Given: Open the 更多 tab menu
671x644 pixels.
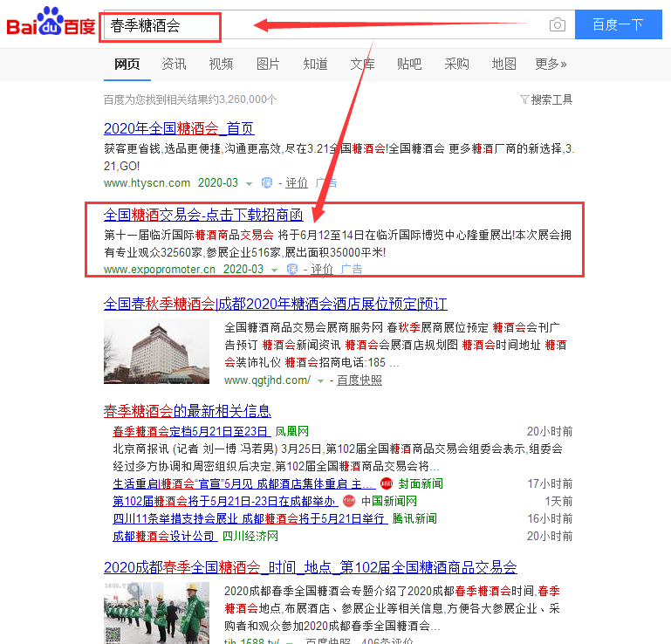Looking at the screenshot, I should click(x=551, y=64).
